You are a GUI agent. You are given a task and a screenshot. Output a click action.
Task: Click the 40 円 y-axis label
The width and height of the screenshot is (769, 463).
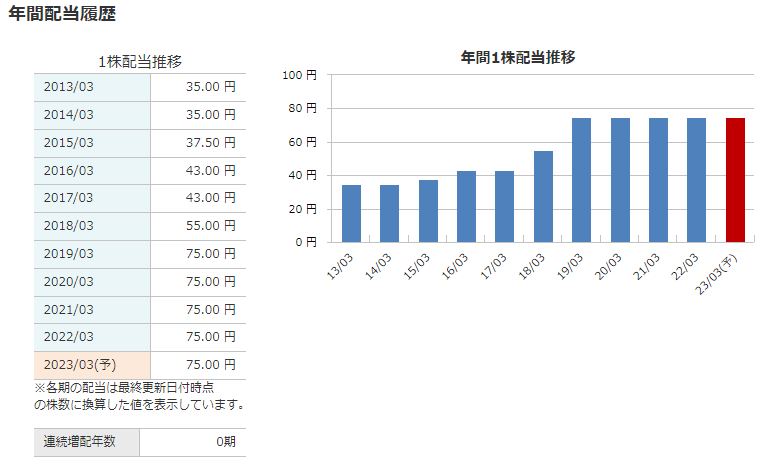point(303,176)
